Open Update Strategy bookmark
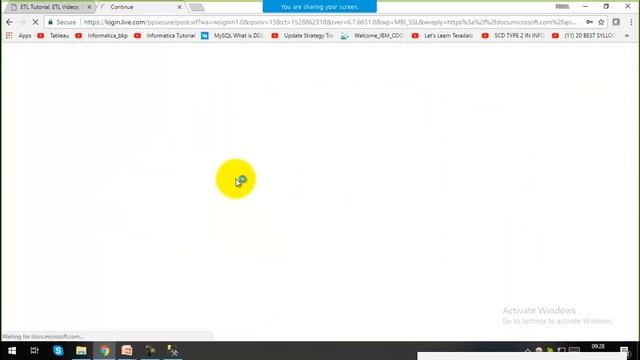The height and width of the screenshot is (360, 640). pos(302,36)
